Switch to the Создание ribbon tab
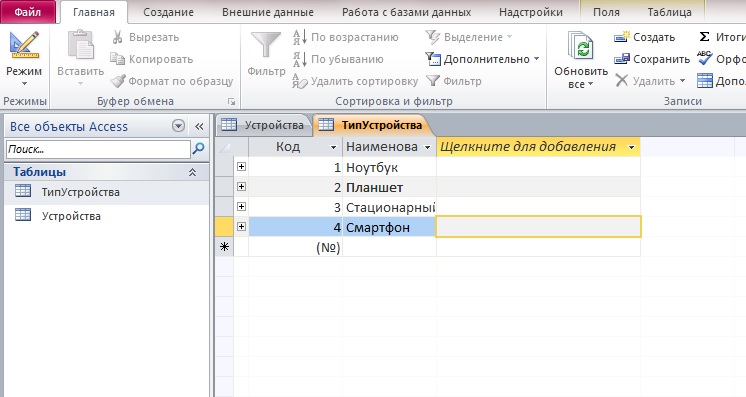746x397 pixels. (168, 12)
